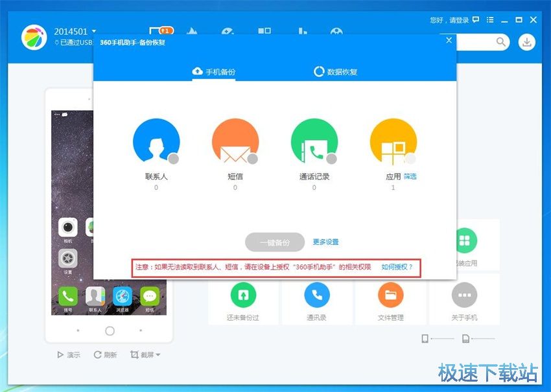Tap the 浏览器 browser app on phone preview
Screen dimensions: 551x392
123,297
